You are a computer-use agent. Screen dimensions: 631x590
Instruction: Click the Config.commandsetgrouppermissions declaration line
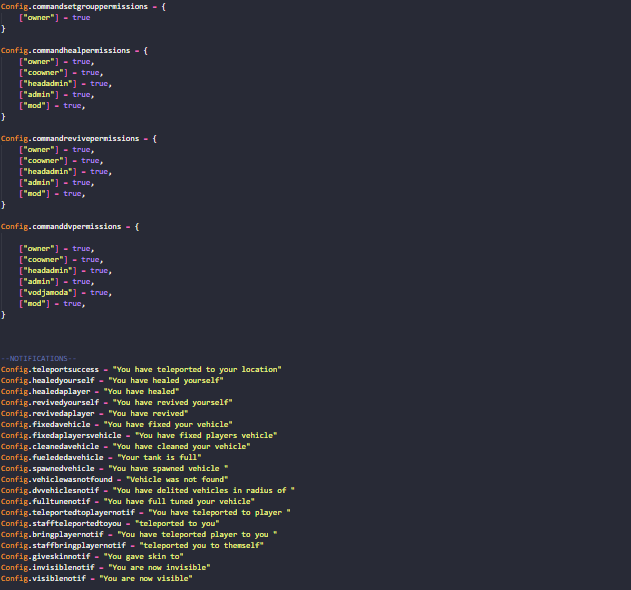tap(78, 7)
